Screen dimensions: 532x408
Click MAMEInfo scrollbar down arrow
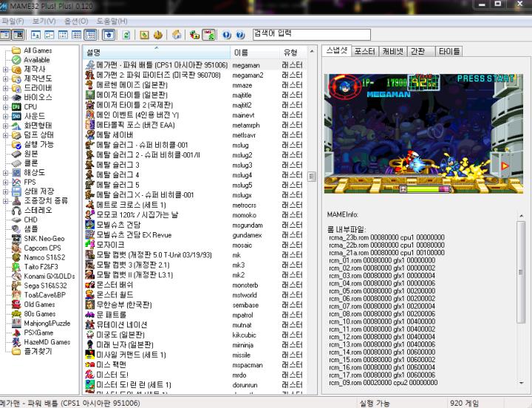pos(521,383)
